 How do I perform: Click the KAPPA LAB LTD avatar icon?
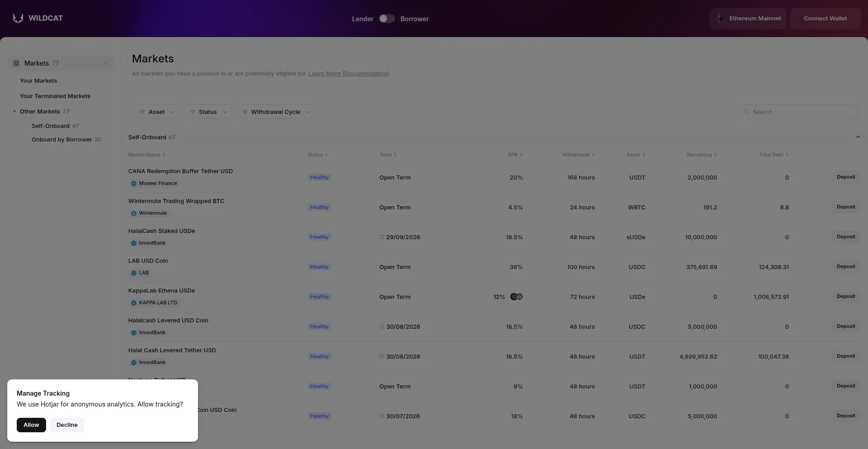point(134,303)
